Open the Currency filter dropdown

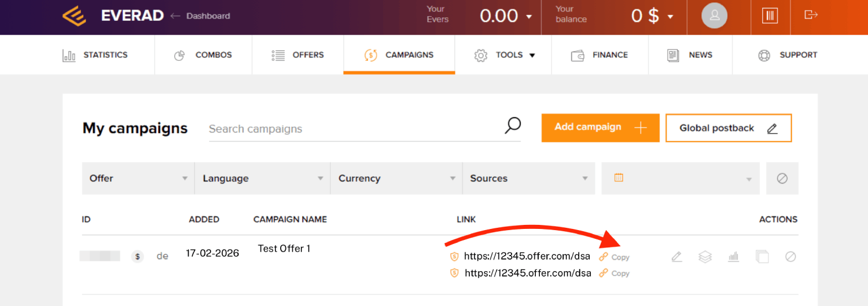396,178
